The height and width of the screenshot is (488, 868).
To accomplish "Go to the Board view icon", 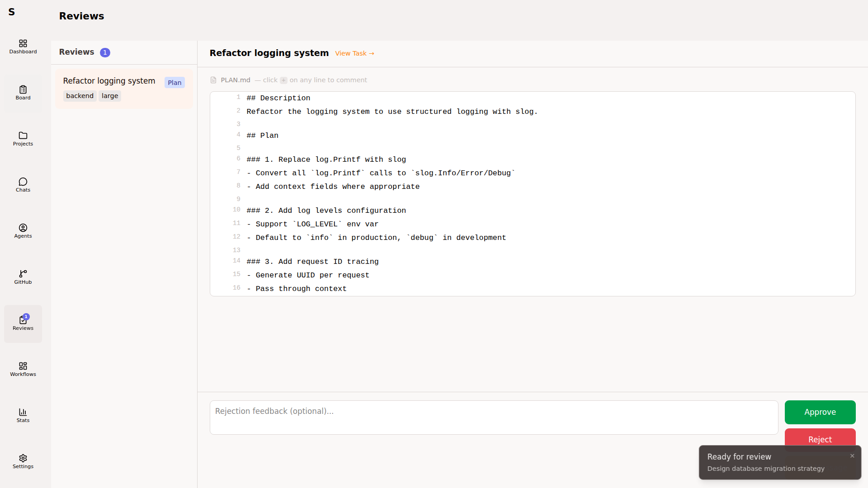I will [23, 92].
